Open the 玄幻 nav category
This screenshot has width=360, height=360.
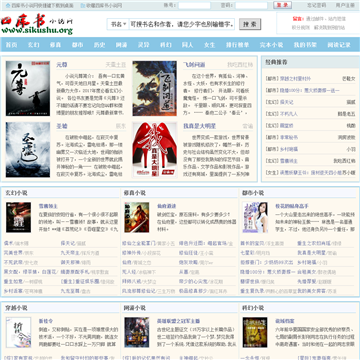pos(33,45)
